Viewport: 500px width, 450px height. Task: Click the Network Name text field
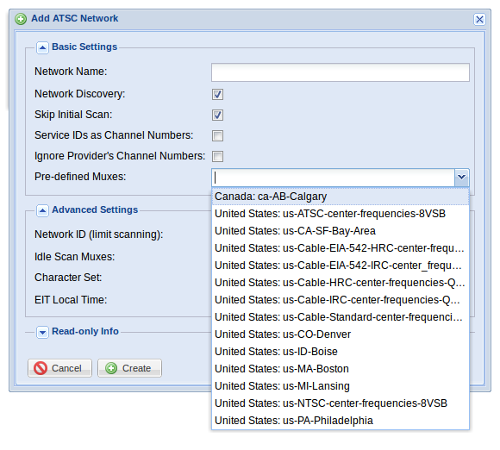coord(340,72)
